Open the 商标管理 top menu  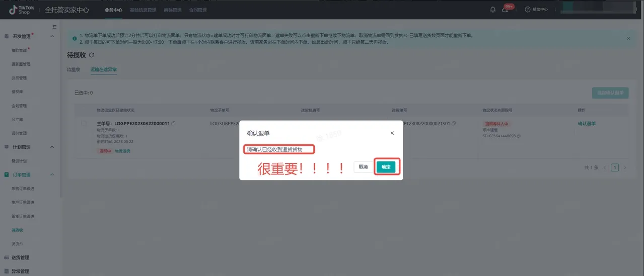(173, 10)
